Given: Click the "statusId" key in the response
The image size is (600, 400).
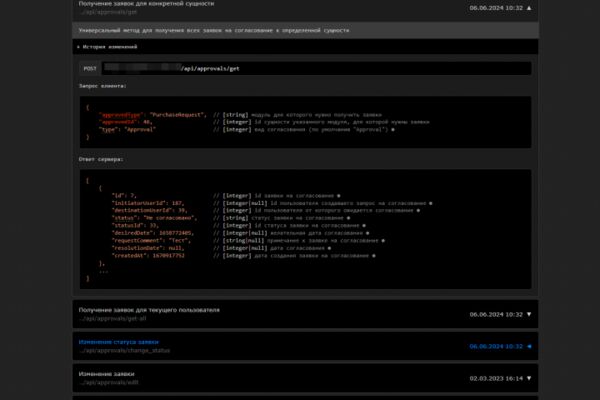Looking at the screenshot, I should point(127,226).
